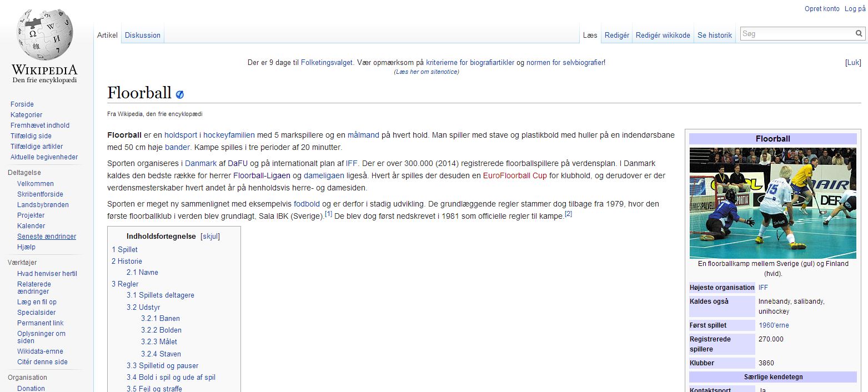This screenshot has height=392, width=868.
Task: Dismiss the sitenotice with 'Luk'
Action: (852, 63)
